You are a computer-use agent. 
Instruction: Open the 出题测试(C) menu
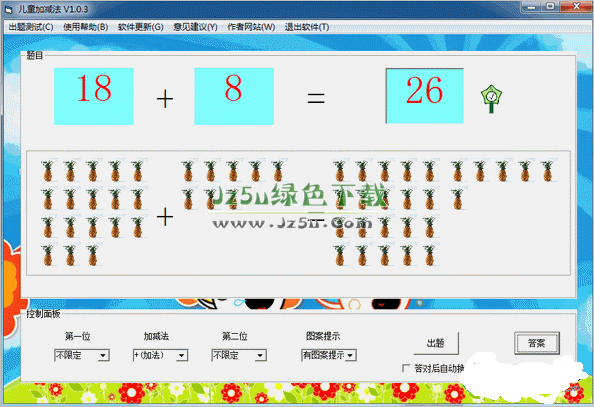point(31,27)
